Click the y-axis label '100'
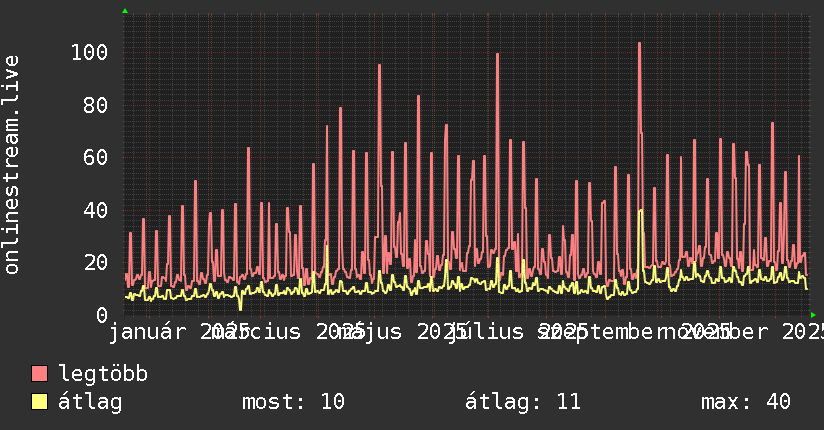Screen dimensions: 824x430 (89, 53)
